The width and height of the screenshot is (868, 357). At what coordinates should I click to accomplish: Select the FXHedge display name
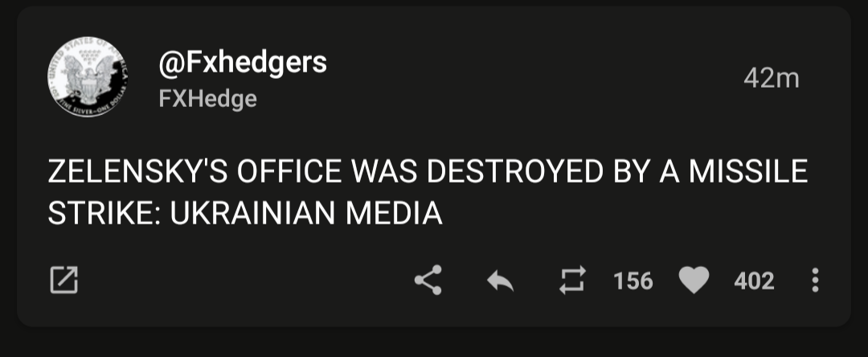207,99
